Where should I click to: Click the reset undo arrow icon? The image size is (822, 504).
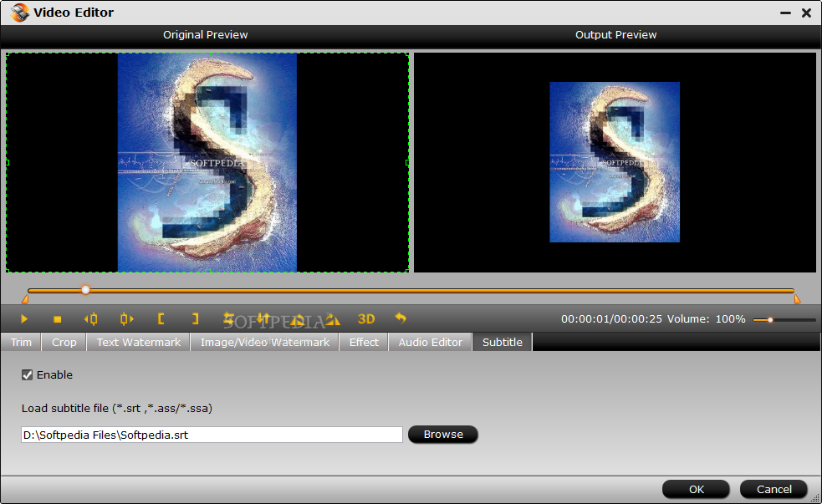400,318
